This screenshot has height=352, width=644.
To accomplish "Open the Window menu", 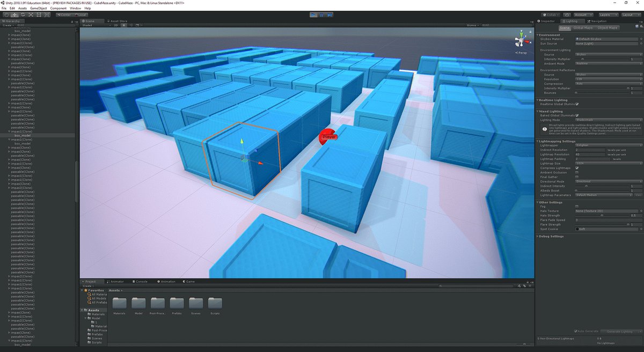I will [x=76, y=9].
